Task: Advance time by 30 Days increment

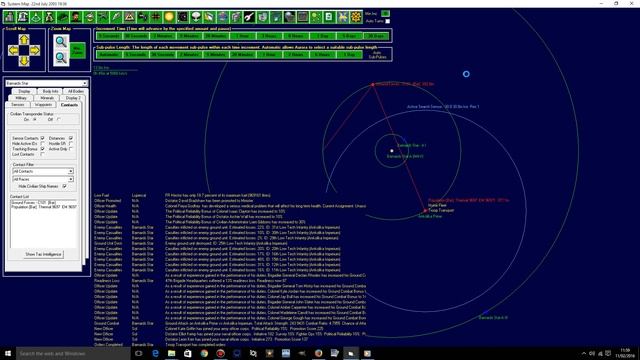Action: [x=376, y=36]
